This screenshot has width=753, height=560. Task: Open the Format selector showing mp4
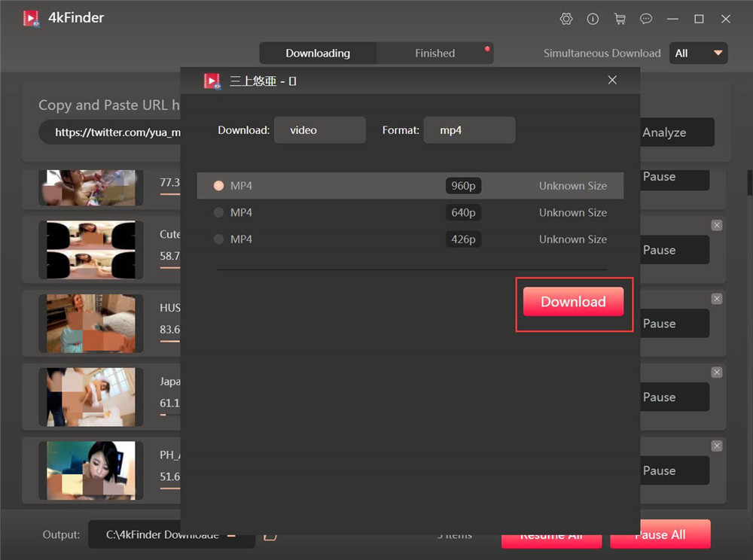coord(469,129)
